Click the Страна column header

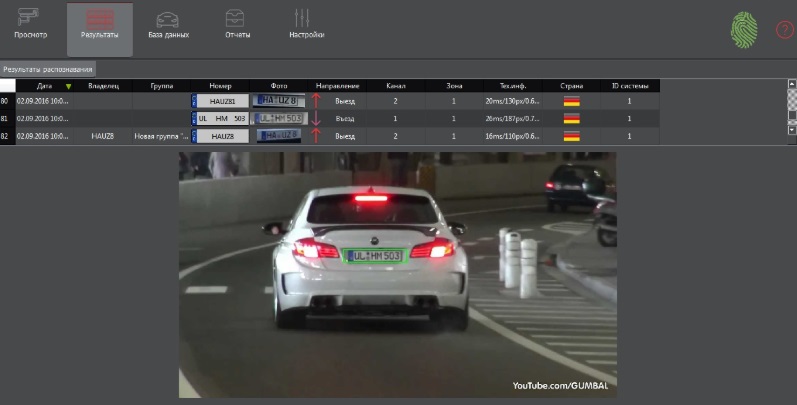(x=572, y=86)
